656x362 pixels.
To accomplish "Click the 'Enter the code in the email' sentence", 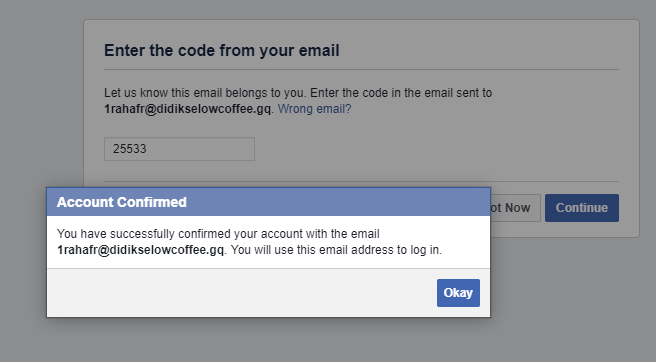I will point(401,92).
